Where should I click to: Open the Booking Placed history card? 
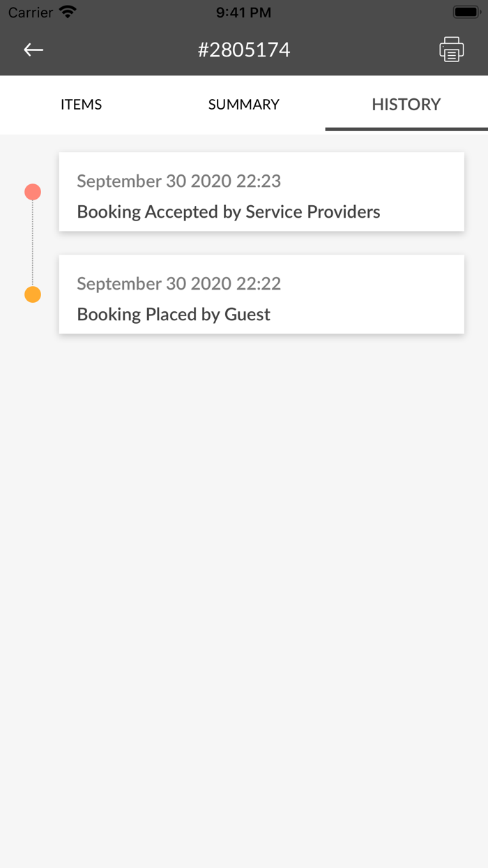261,294
